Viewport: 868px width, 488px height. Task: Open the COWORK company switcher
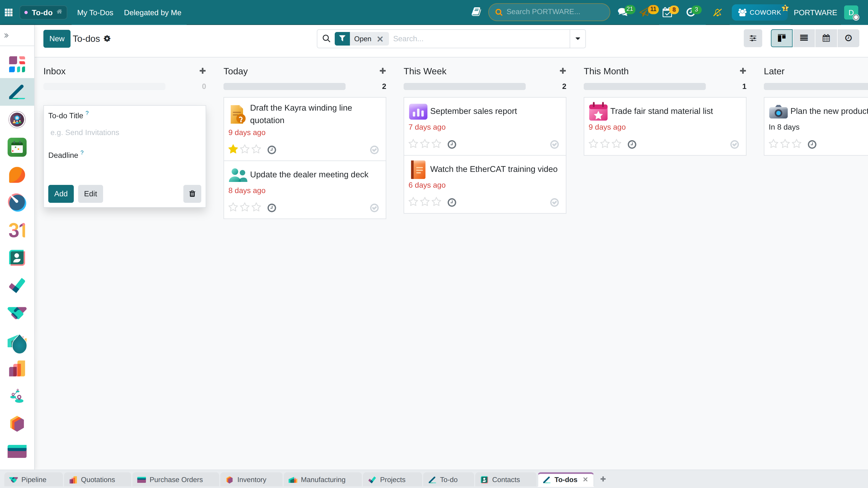[x=759, y=12]
